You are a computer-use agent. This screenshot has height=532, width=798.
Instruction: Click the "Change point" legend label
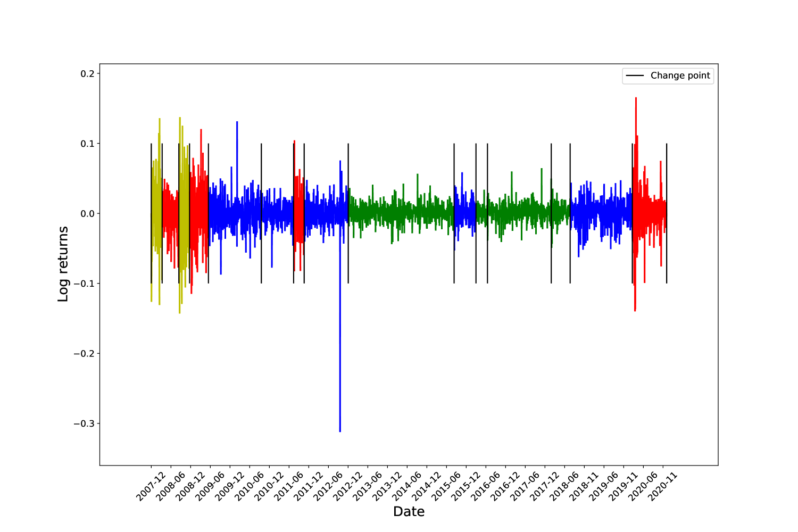point(680,76)
